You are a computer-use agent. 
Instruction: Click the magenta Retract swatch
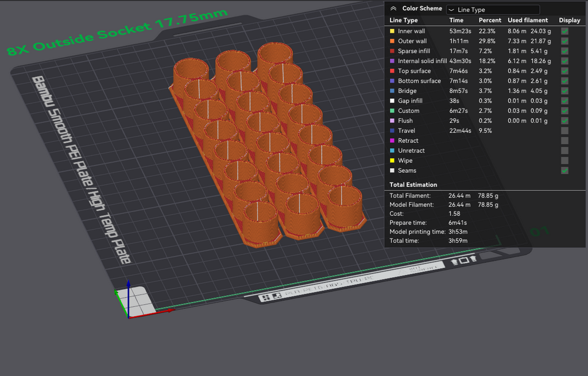click(392, 141)
